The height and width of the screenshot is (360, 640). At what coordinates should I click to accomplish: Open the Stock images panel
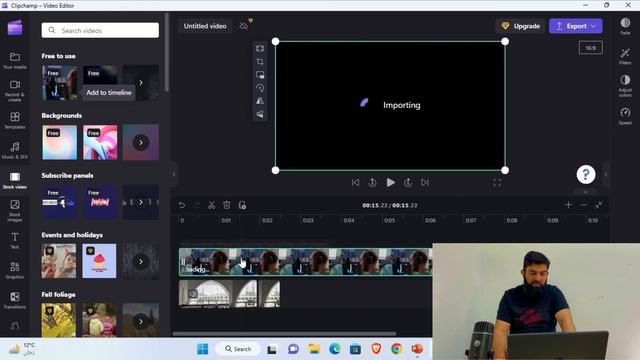point(15,210)
